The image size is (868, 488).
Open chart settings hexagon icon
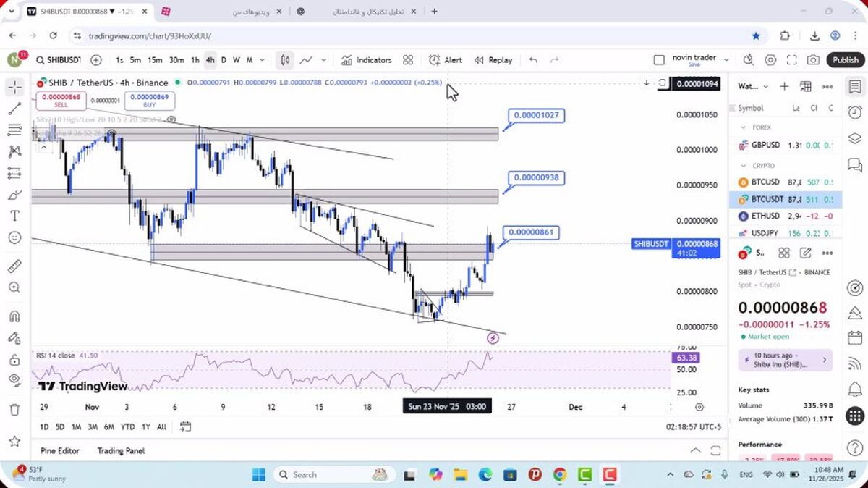point(770,60)
